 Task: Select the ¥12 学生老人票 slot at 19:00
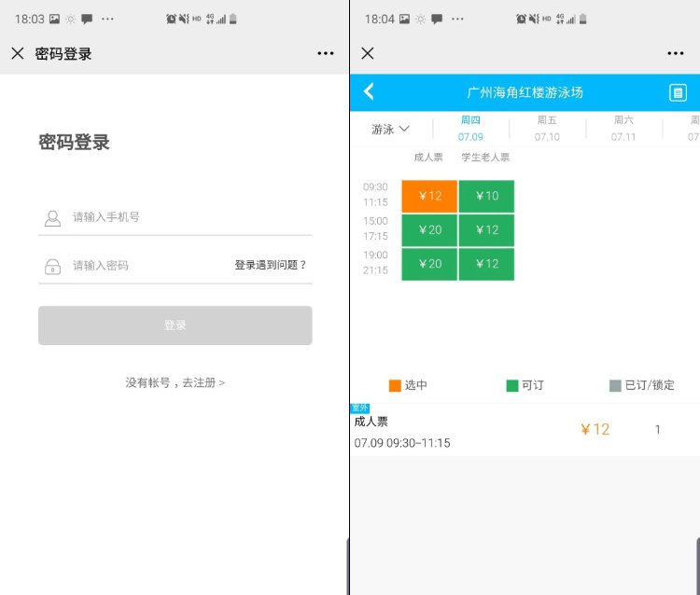pos(486,264)
